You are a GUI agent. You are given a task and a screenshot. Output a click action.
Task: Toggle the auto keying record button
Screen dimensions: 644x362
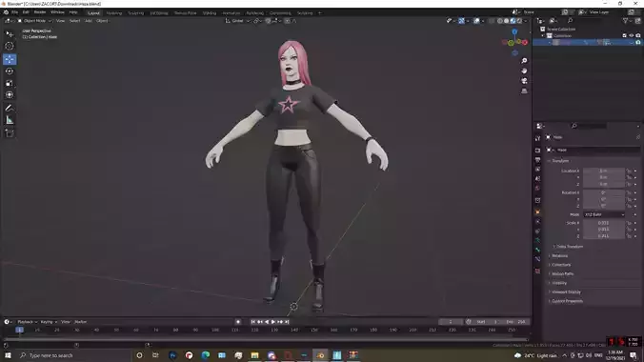point(238,322)
